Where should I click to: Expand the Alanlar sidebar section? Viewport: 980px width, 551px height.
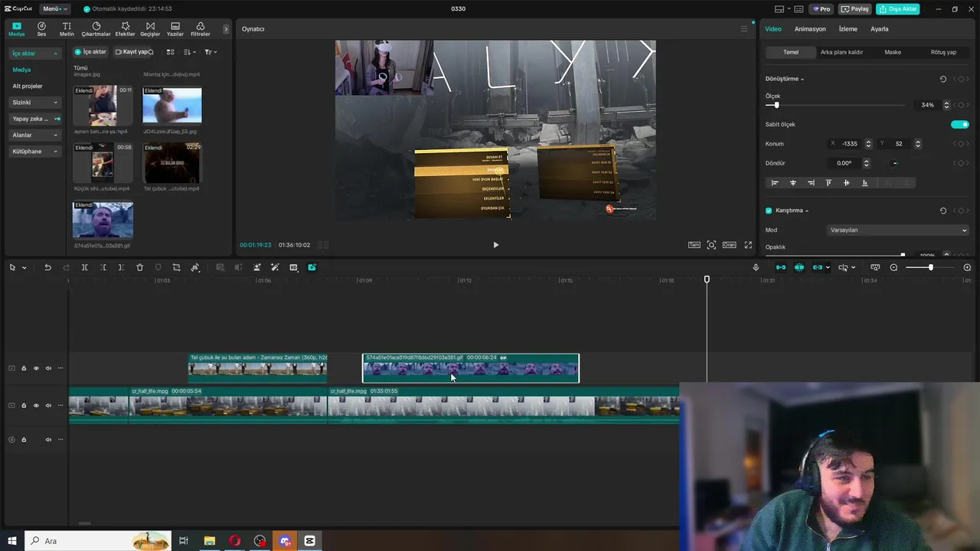tap(36, 135)
